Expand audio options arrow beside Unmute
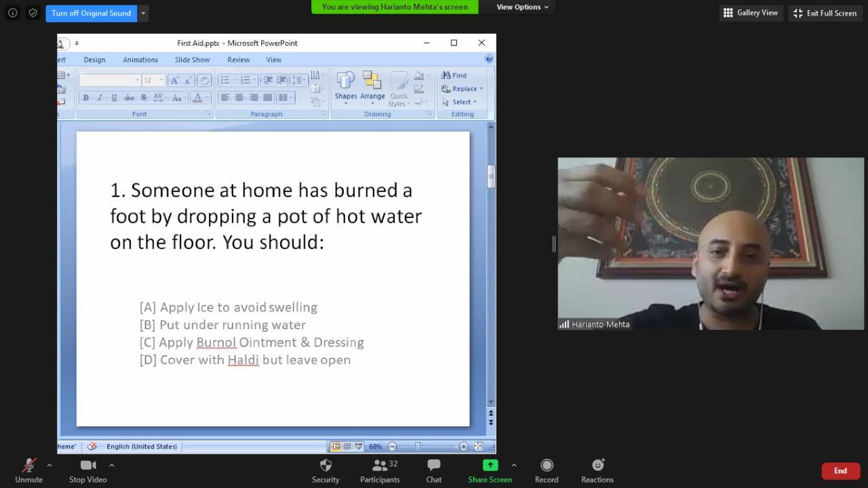 click(50, 465)
